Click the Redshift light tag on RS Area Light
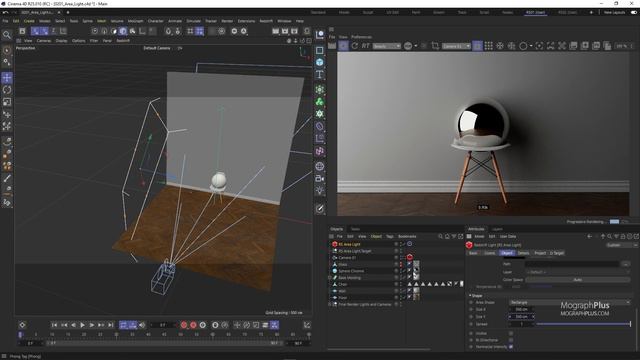Viewport: 640px width, 360px height. point(409,244)
